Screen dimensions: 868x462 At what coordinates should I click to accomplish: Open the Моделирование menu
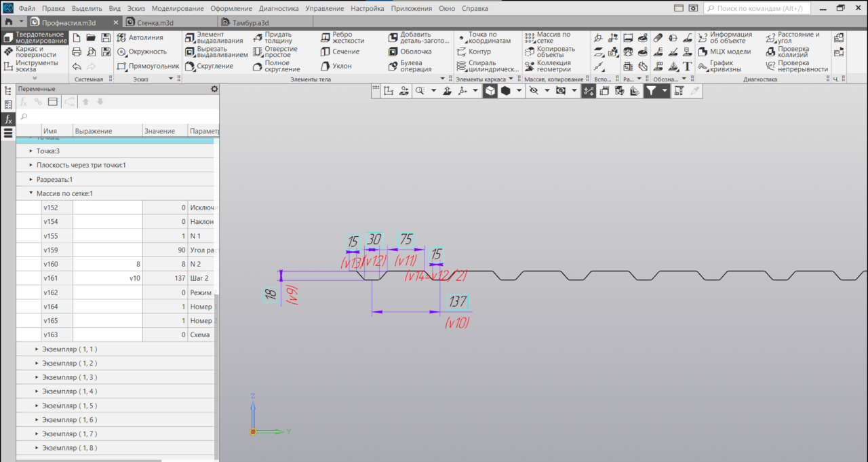click(x=178, y=9)
